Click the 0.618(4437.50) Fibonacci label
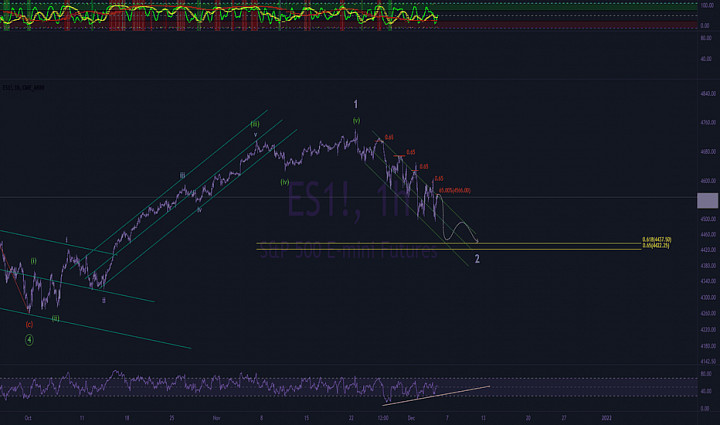 [x=657, y=240]
